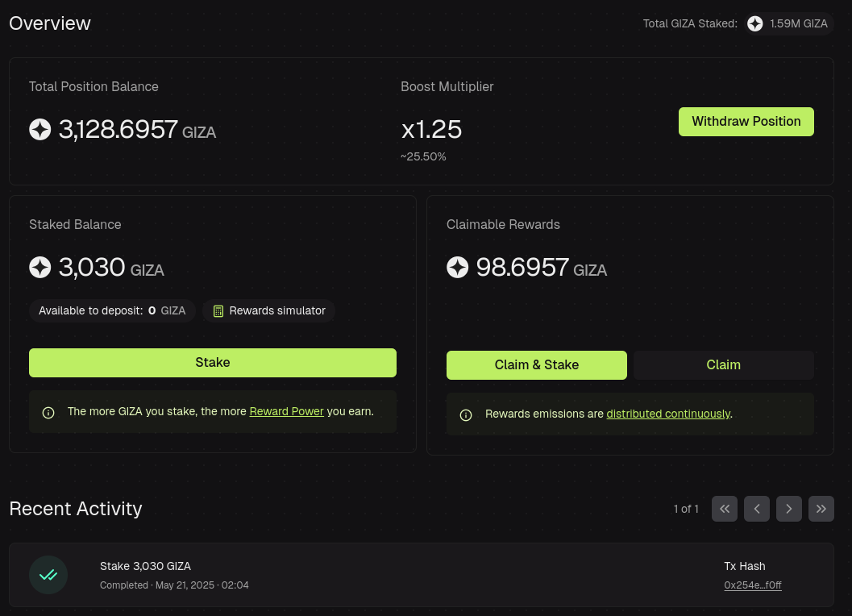
Task: Open transaction hash 0x254e...f0ff
Action: [x=753, y=585]
